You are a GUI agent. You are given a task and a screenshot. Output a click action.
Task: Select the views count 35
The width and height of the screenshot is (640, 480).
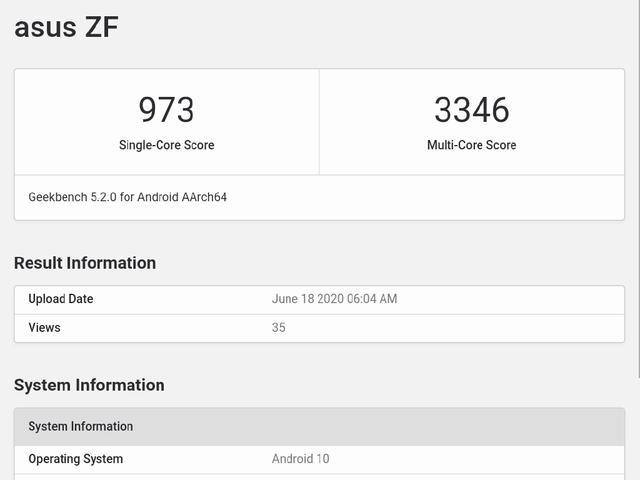(279, 327)
